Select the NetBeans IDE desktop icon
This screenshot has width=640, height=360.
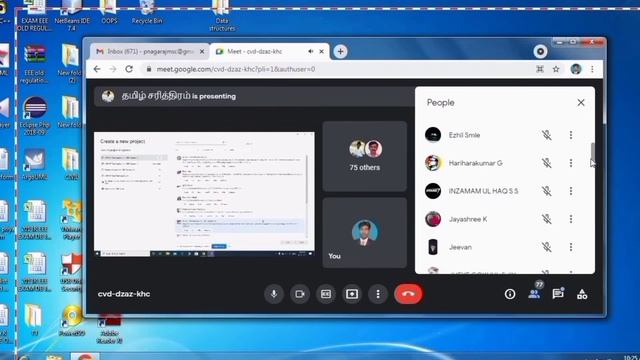coord(72,16)
